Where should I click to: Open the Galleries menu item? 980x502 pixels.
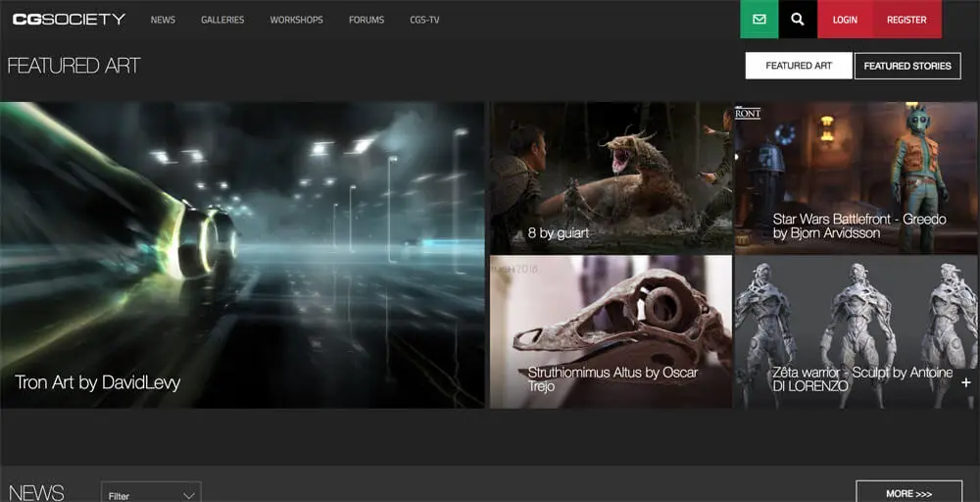222,20
